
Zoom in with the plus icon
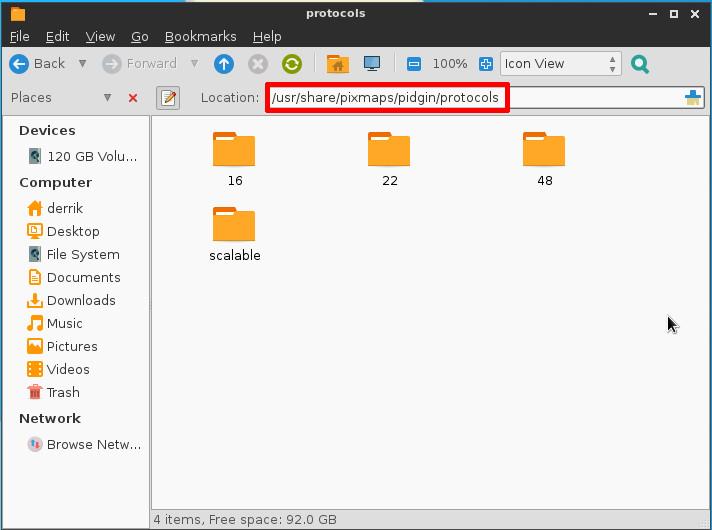(486, 64)
